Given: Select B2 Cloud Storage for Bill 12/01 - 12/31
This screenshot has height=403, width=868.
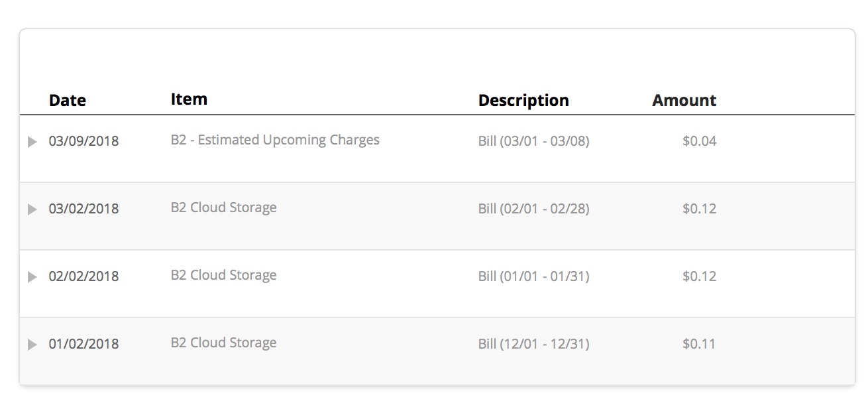Looking at the screenshot, I should [223, 343].
